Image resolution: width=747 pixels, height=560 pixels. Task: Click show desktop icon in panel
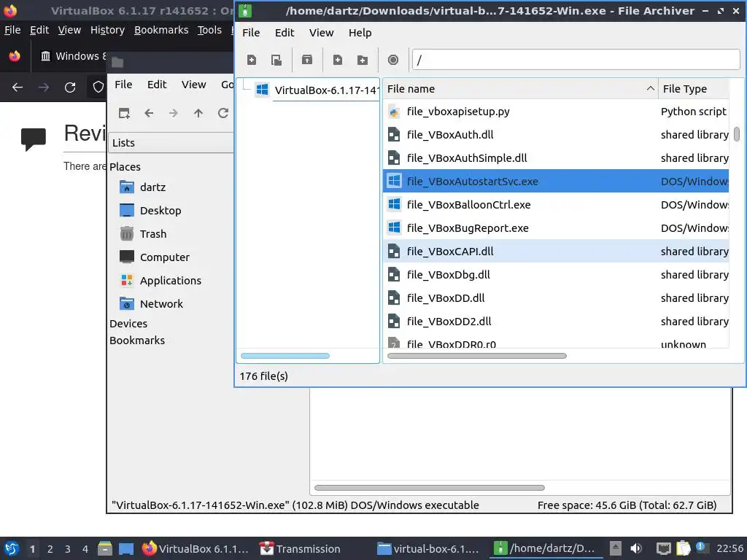[x=126, y=548]
